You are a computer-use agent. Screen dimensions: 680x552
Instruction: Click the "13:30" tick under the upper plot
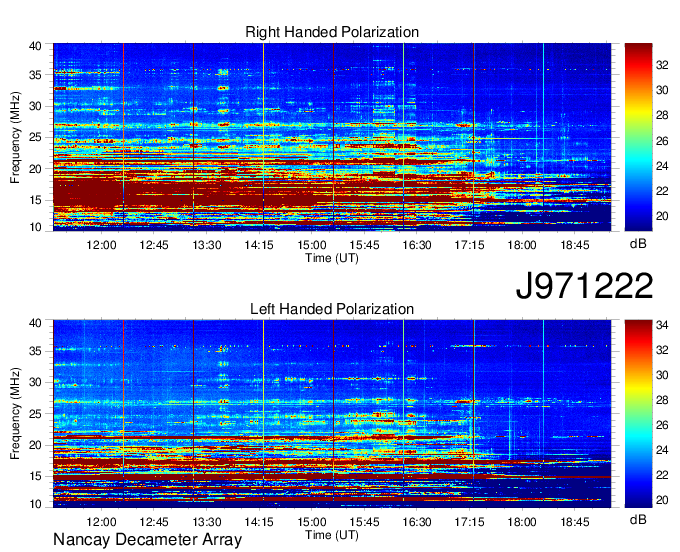(207, 245)
